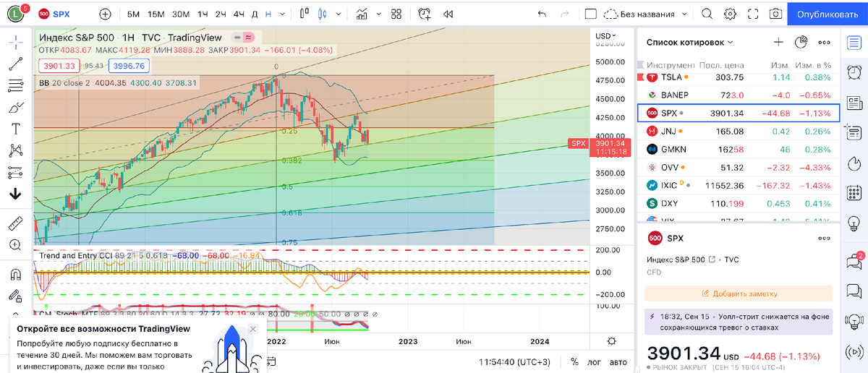Open the Fibonacci and Gann tools group
The width and height of the screenshot is (868, 373).
(15, 86)
